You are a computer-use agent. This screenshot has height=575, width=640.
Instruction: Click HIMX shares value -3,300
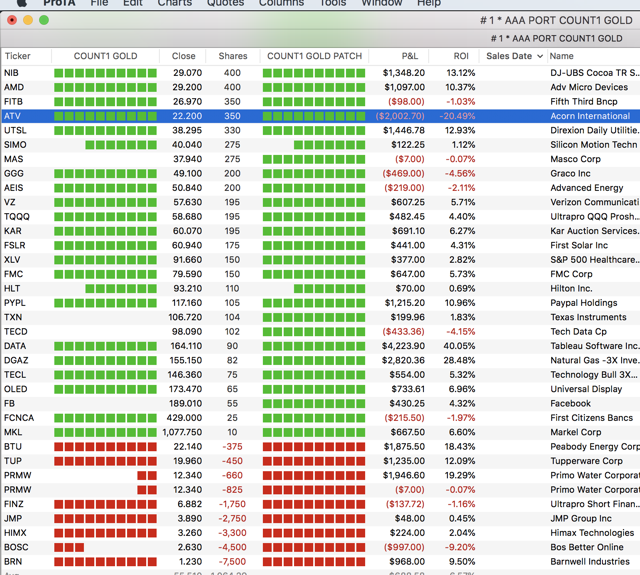232,533
